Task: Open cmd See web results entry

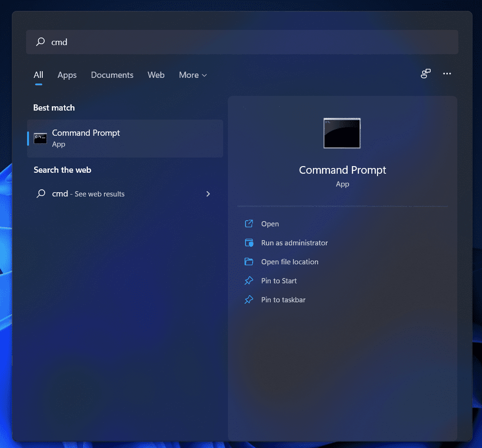Action: (125, 194)
